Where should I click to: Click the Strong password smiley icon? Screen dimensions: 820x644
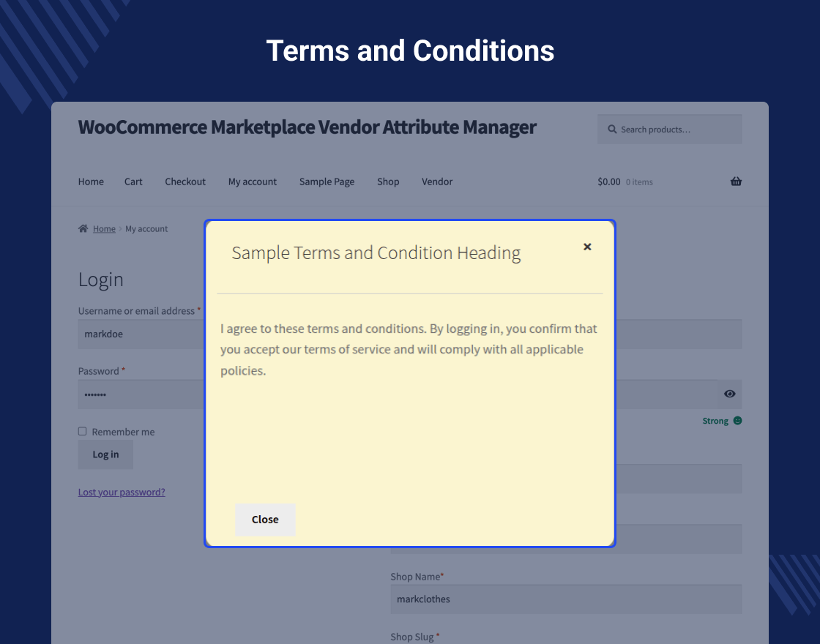pos(737,421)
